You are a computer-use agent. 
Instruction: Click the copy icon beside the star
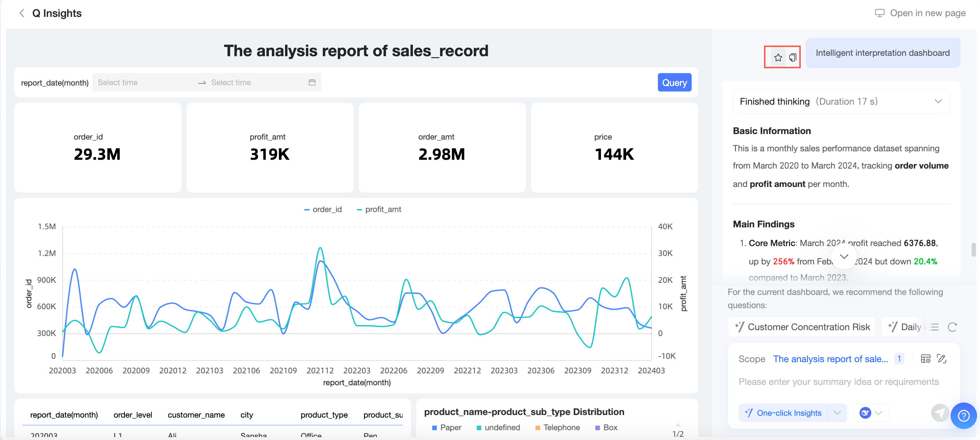[792, 57]
